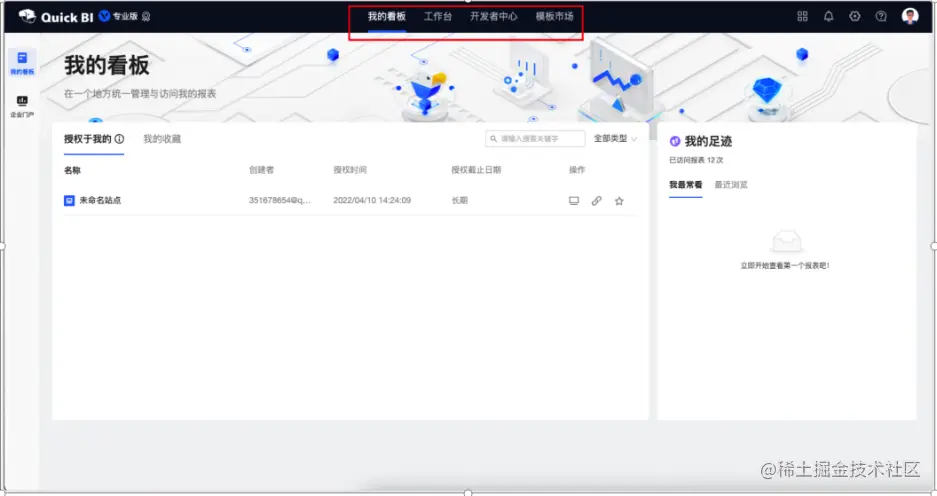Preview 未命名站点 with the monitor icon
937x496 pixels.
tap(574, 201)
